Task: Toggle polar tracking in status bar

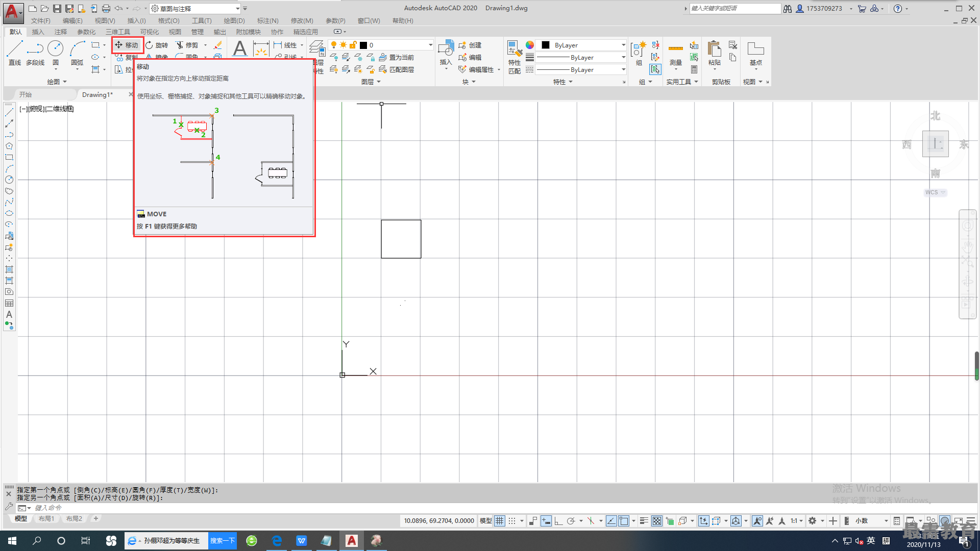Action: [x=571, y=521]
